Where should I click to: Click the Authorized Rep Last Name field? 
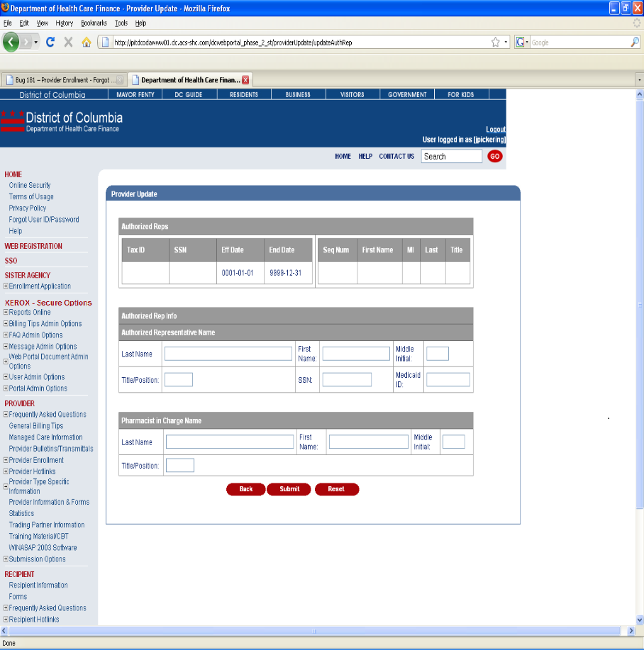click(x=228, y=354)
